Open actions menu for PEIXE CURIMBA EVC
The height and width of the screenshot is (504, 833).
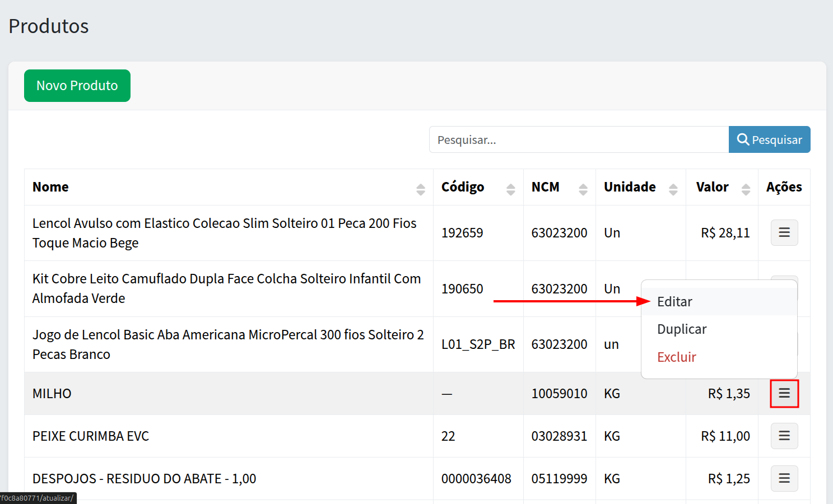[x=784, y=436]
